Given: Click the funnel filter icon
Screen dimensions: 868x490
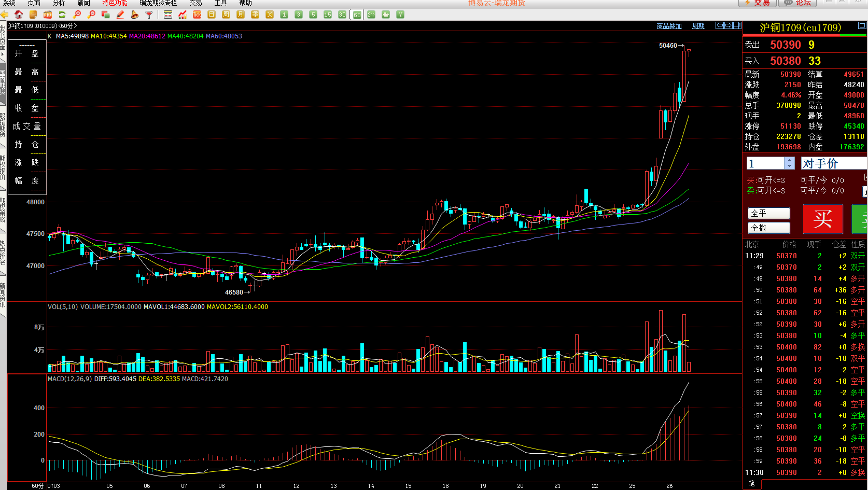Looking at the screenshot, I should click(149, 15).
